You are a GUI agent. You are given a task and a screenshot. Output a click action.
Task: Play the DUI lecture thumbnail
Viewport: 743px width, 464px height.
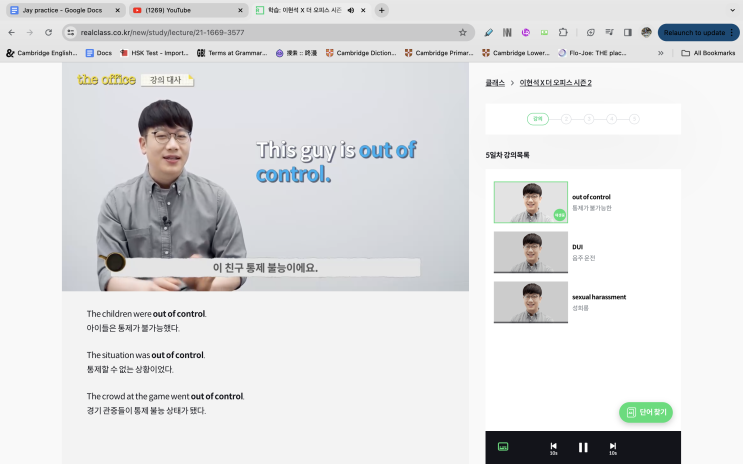(x=531, y=252)
